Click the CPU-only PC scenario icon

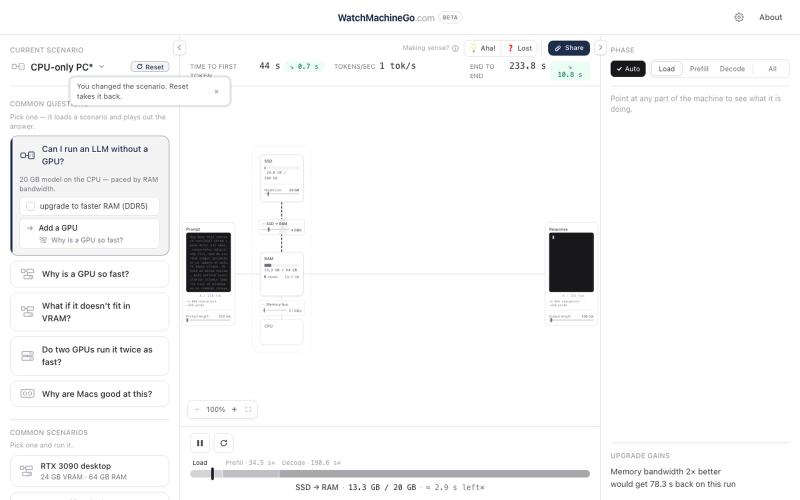click(x=18, y=67)
